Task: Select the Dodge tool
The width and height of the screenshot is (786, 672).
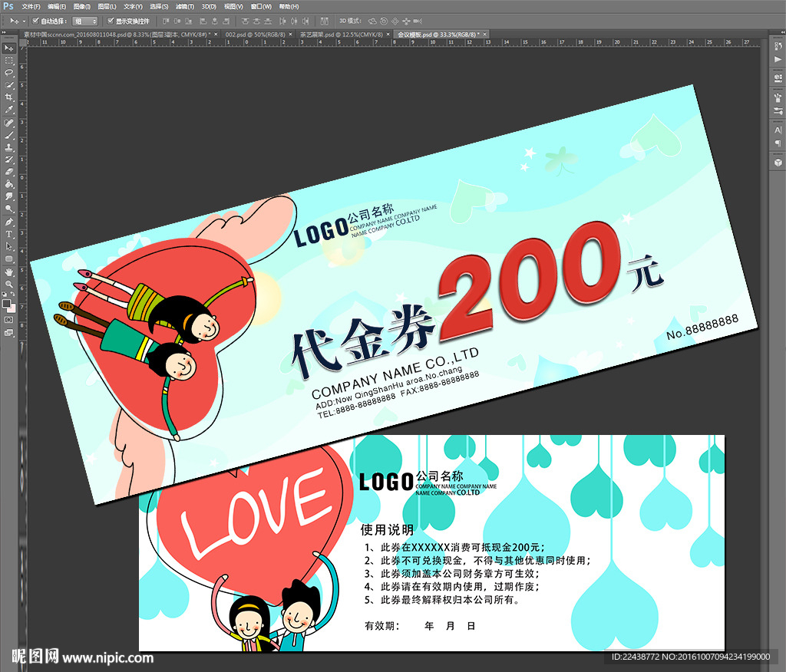Action: click(9, 209)
